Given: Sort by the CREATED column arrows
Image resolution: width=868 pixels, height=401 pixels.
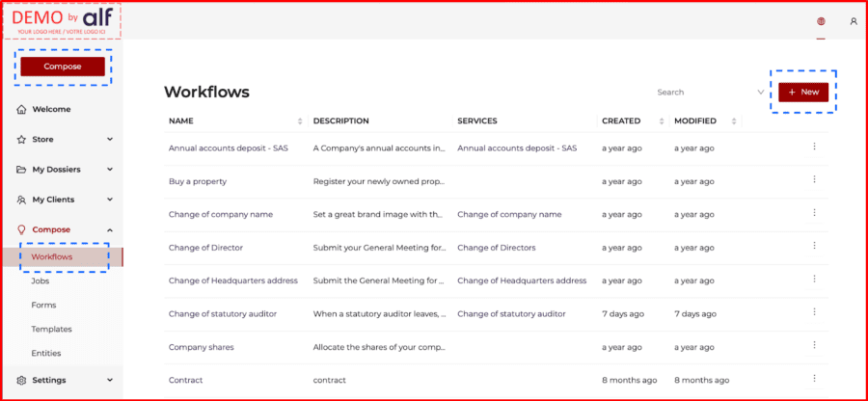Looking at the screenshot, I should 661,121.
